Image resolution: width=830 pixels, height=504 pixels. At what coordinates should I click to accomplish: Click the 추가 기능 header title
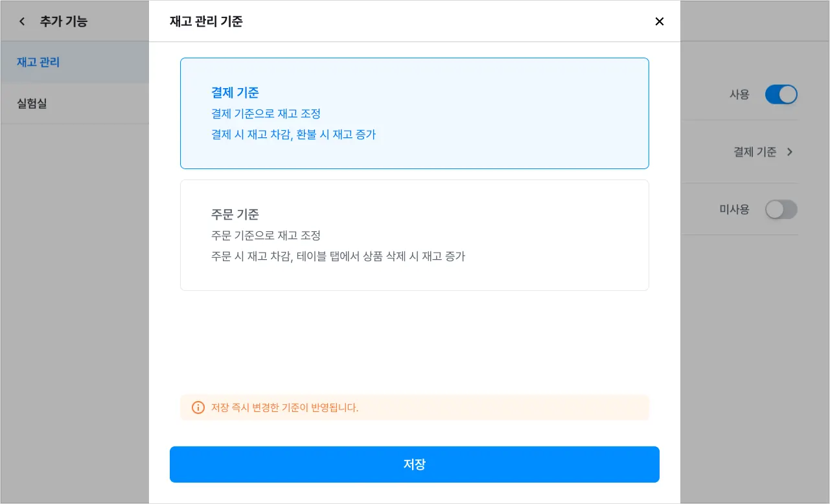[63, 21]
